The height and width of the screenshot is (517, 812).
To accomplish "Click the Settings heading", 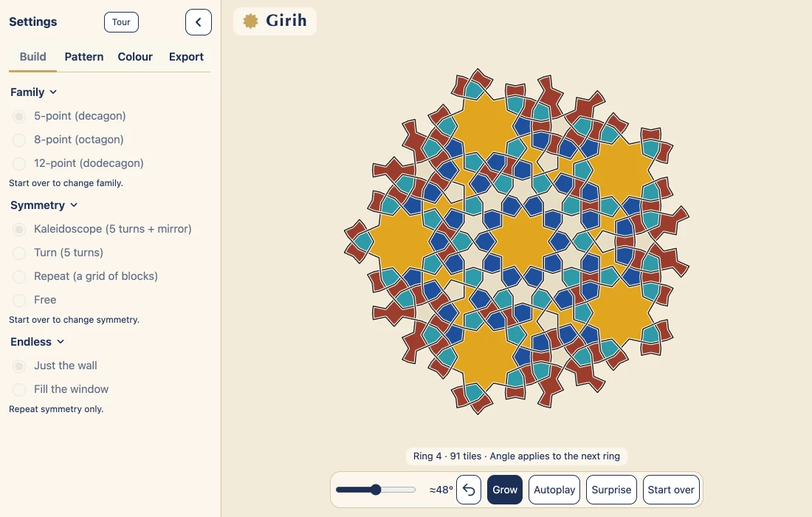I will pos(33,21).
